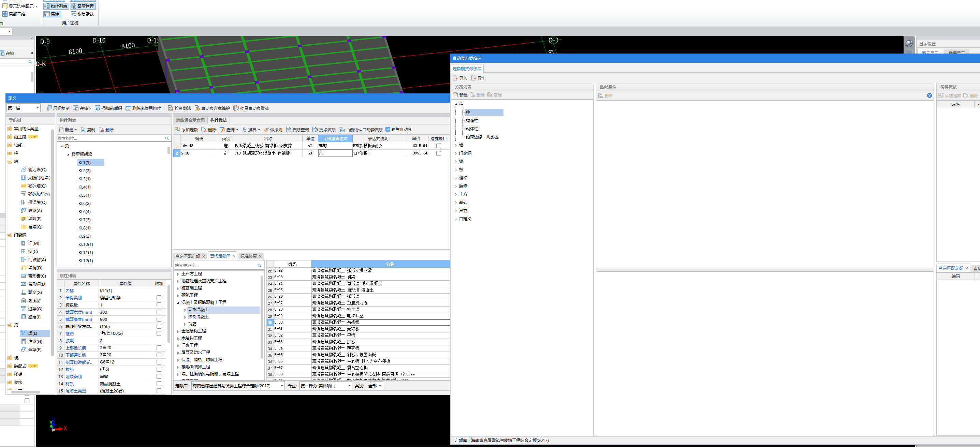Click the 导入 import icon in 自动套方案维护
Viewport: 980px width, 447px height.
tap(455, 78)
